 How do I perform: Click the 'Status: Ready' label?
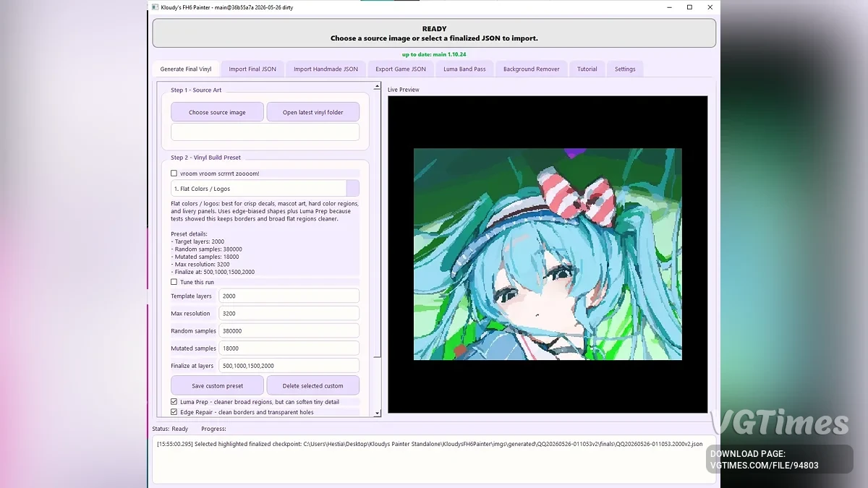pos(170,429)
